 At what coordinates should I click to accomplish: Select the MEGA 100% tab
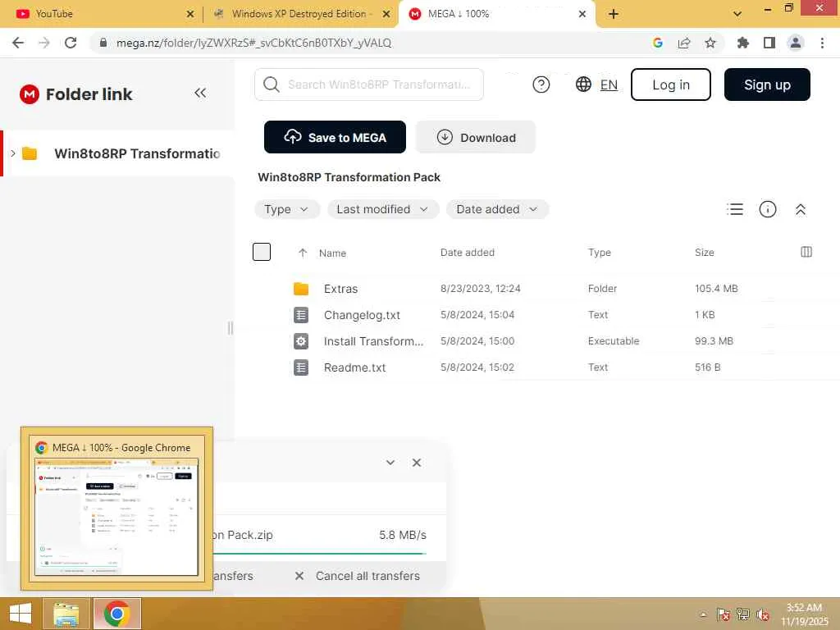(496, 14)
